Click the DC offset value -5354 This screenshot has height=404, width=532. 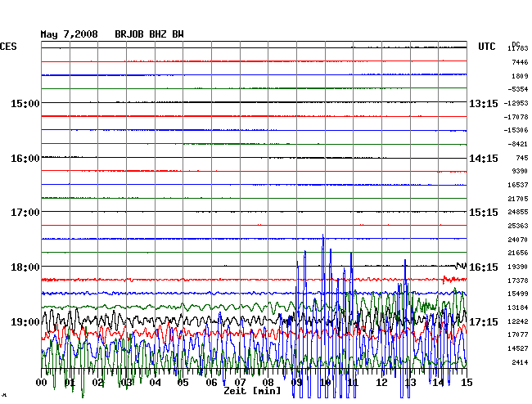[x=518, y=89]
